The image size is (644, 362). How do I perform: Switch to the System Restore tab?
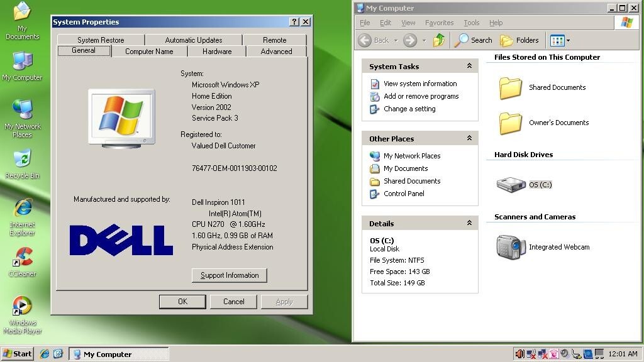(101, 40)
